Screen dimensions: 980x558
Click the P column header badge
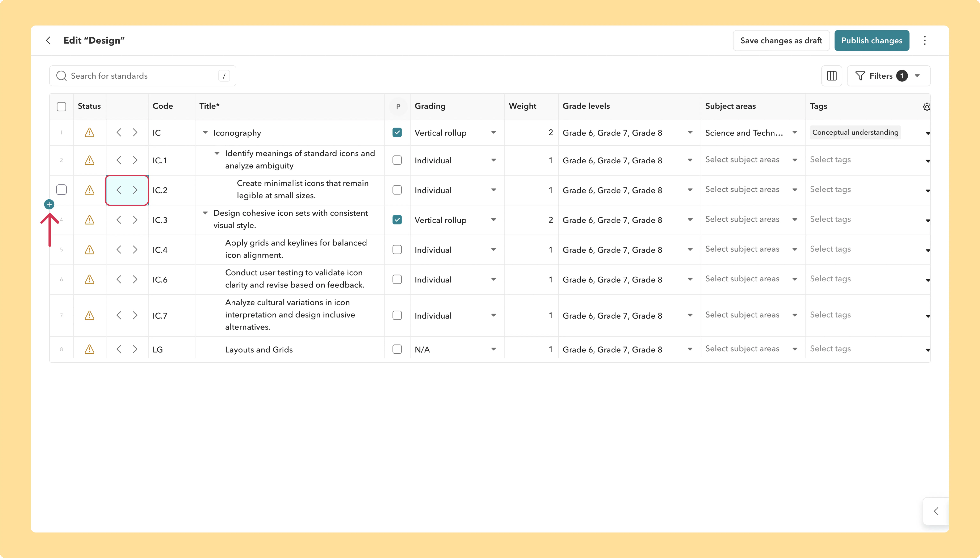tap(398, 106)
